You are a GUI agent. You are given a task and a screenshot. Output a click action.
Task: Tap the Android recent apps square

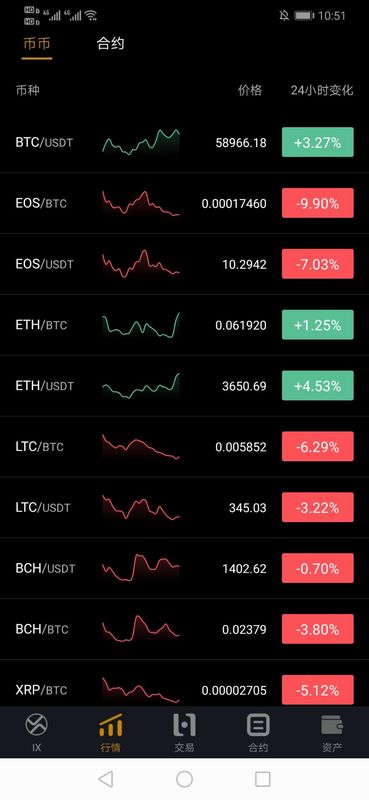(262, 779)
